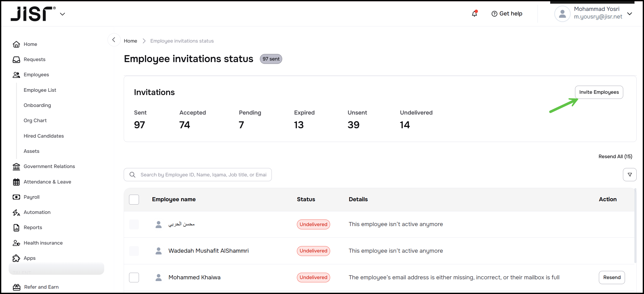Click the Refer and Earn gift icon

(17, 287)
